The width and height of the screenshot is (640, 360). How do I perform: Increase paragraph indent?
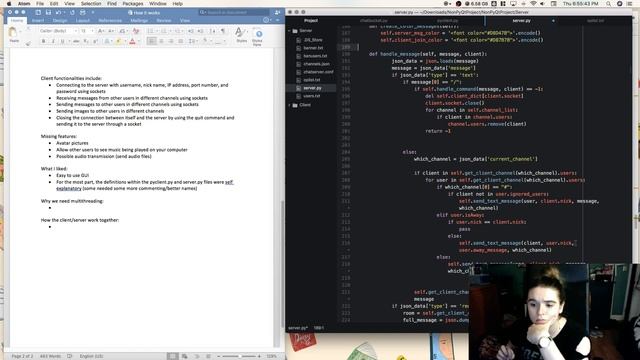click(x=200, y=31)
